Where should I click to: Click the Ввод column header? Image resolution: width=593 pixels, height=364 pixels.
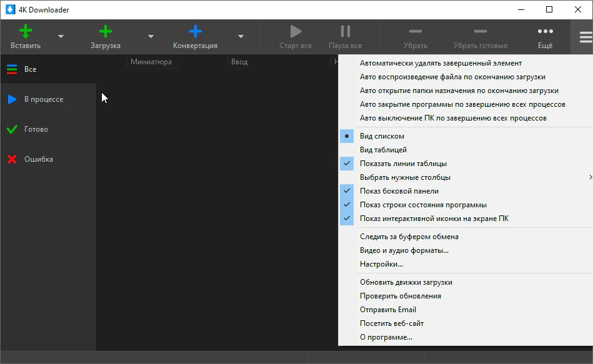click(239, 62)
